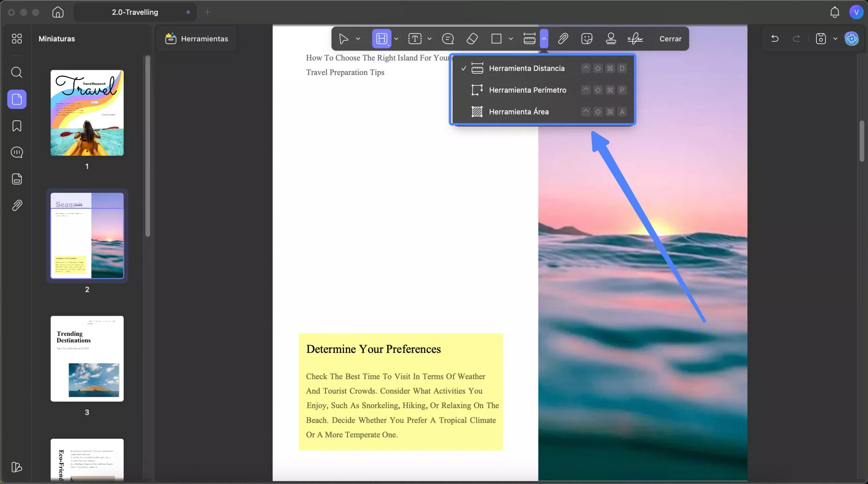This screenshot has height=484, width=868.
Task: Open page 2 Season thumbnail
Action: coord(87,236)
